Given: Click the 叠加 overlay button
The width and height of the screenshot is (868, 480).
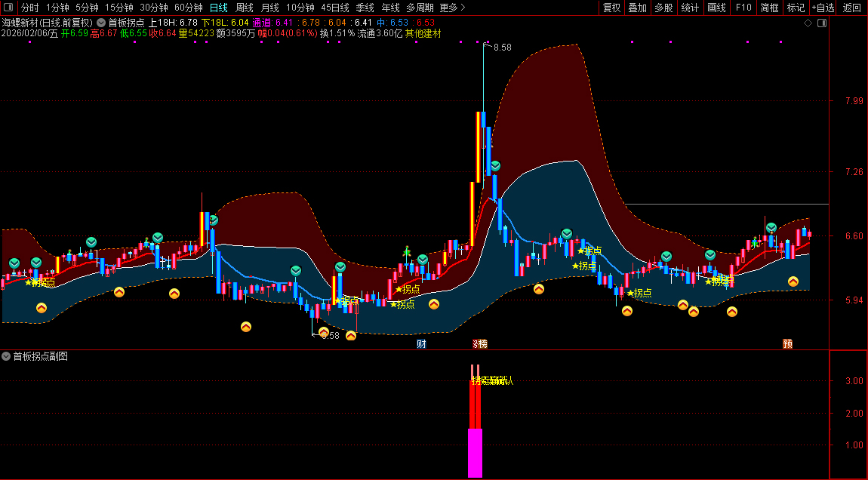Looking at the screenshot, I should click(637, 8).
